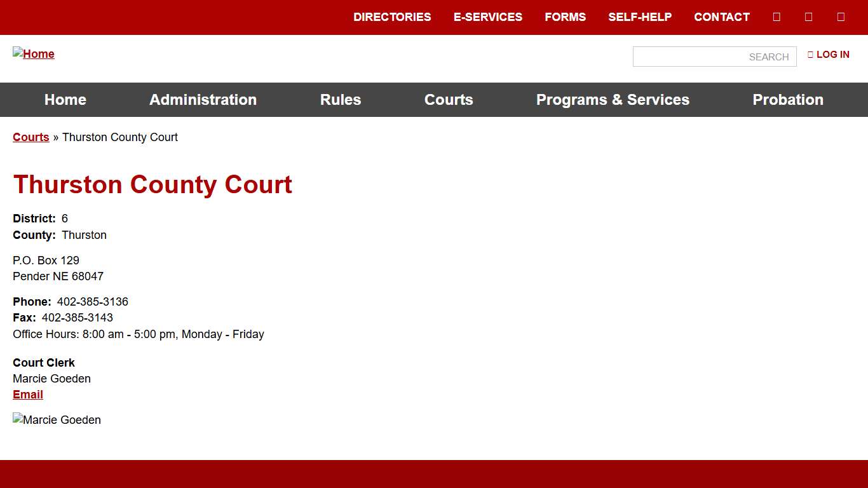Click the broken Home logo image
This screenshot has width=868, height=488.
point(33,54)
